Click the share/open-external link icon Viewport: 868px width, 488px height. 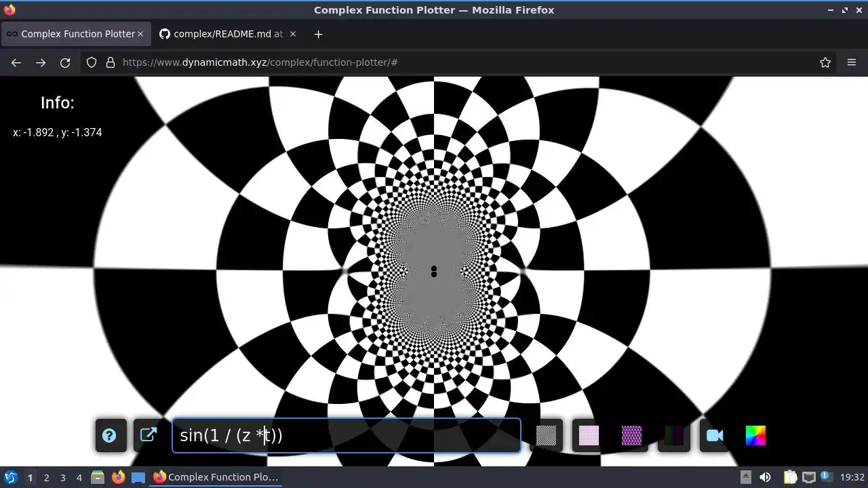pos(149,435)
